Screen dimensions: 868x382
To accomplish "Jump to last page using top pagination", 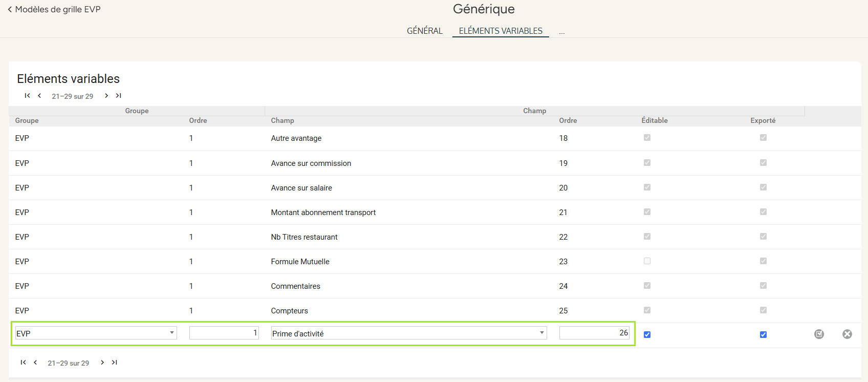I will pyautogui.click(x=118, y=96).
